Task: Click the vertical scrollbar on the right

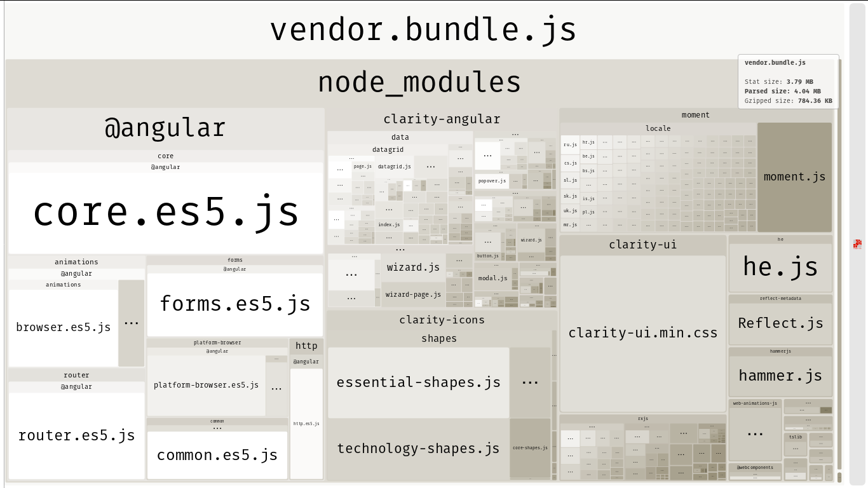Action: 857,244
